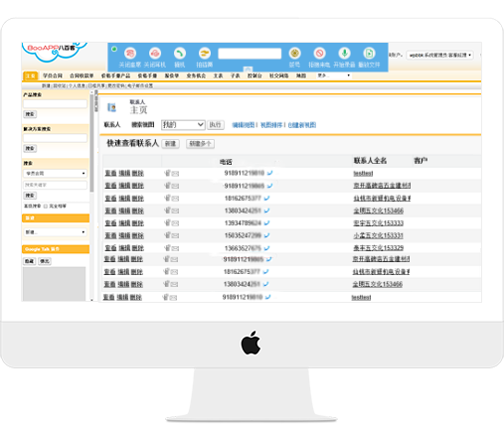The width and height of the screenshot is (504, 425).
Task: Switch to the 控制台 tab
Action: [254, 75]
